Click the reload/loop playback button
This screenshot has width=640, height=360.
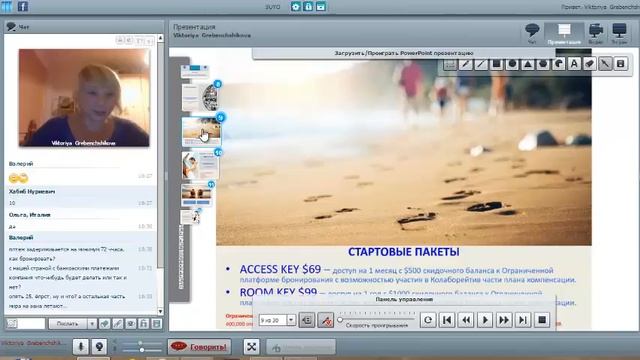pos(428,320)
